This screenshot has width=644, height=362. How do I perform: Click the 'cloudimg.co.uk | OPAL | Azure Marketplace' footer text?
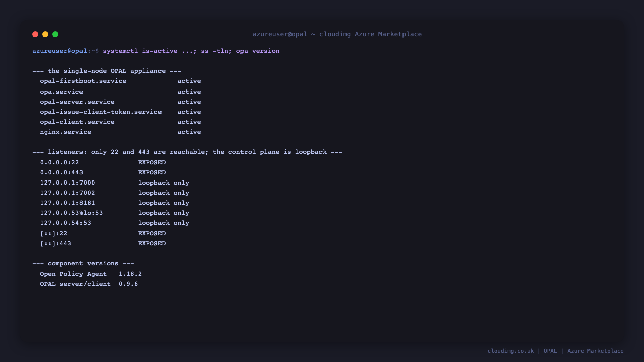pos(555,351)
